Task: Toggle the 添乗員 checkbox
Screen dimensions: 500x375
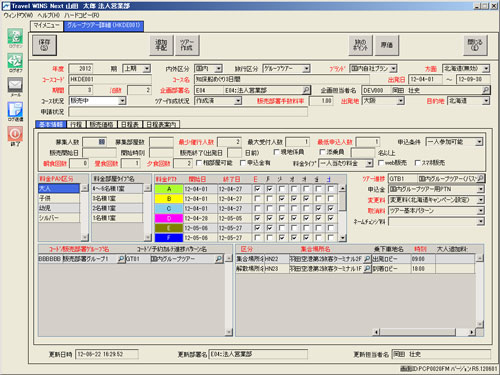Action: point(322,152)
